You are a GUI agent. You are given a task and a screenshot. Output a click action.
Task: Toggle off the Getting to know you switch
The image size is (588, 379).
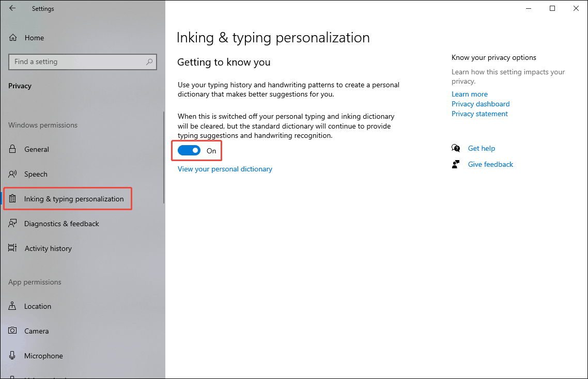click(x=189, y=150)
